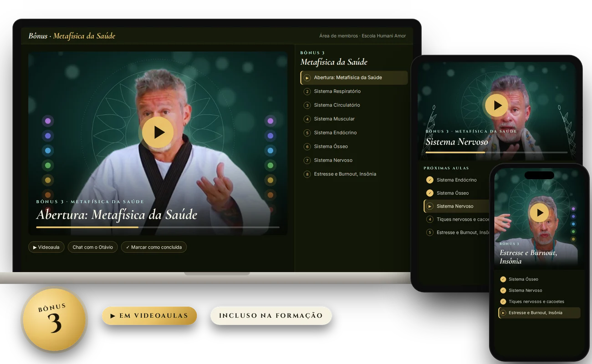Viewport: 592px width, 364px height.
Task: Select Estresse e Burnout, Insônia on phone list
Action: [540, 313]
